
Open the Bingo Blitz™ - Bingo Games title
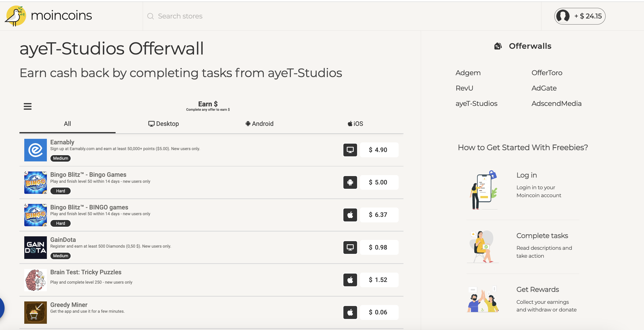coord(88,175)
